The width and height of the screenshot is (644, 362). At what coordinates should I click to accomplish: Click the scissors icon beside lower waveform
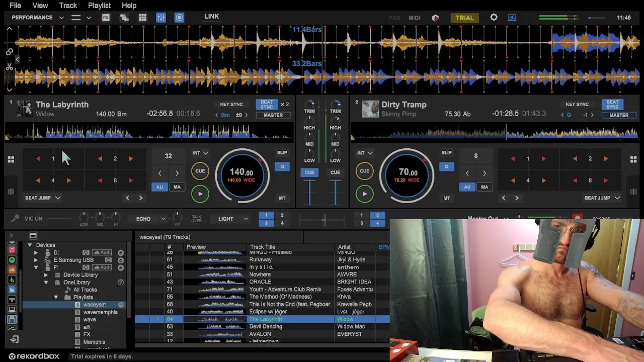click(x=9, y=67)
